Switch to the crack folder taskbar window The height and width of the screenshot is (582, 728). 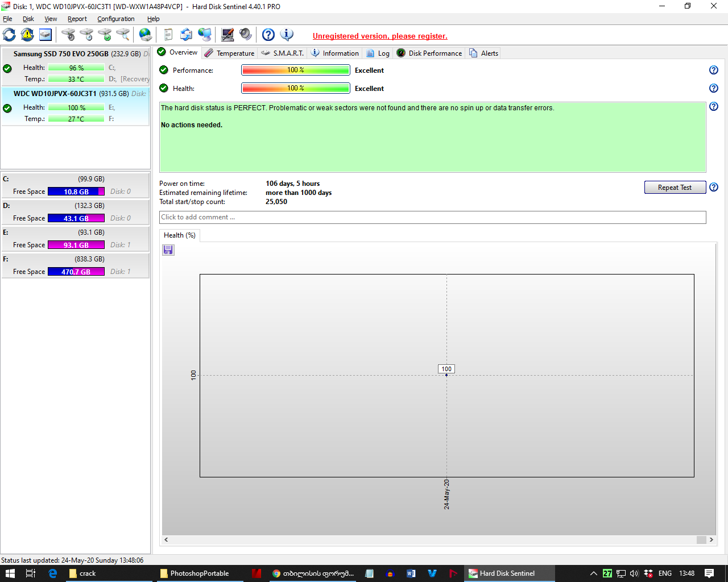[108, 573]
